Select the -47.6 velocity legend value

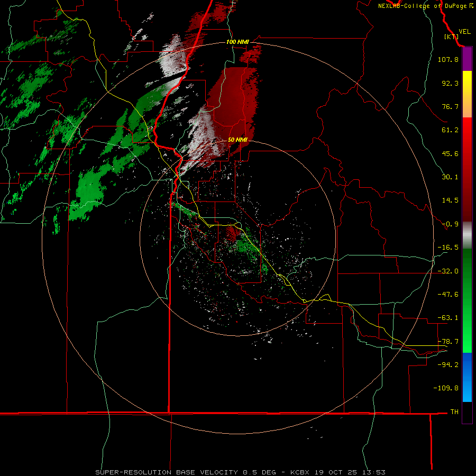[x=448, y=295]
